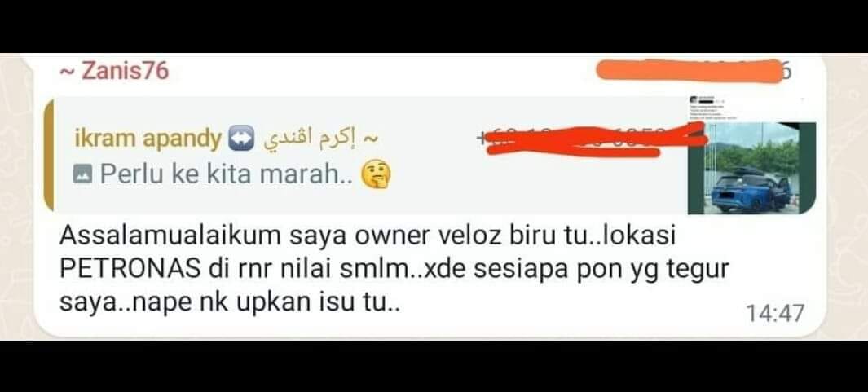
Task: Tap the ikram apandy name in the quote
Action: (148, 139)
